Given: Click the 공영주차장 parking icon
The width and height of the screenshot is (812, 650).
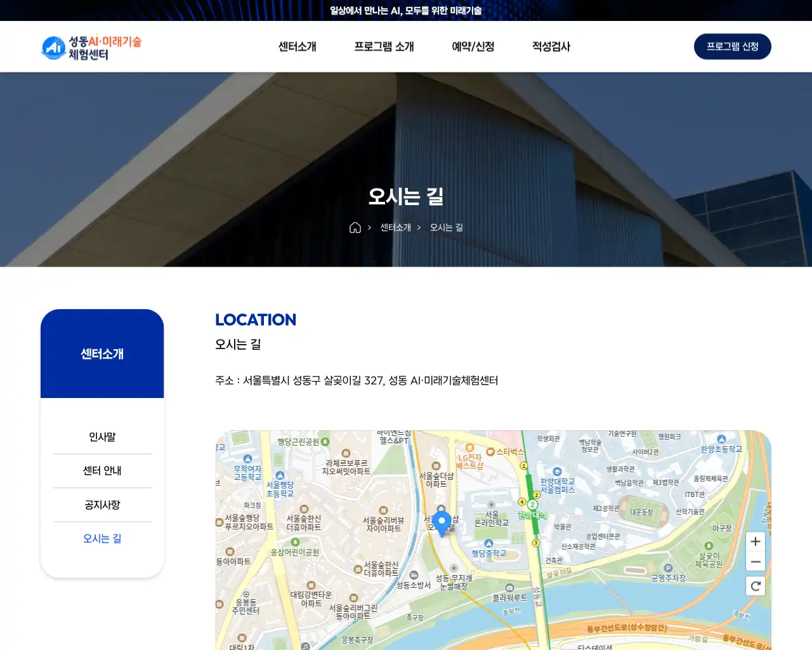Looking at the screenshot, I should coord(668,568).
